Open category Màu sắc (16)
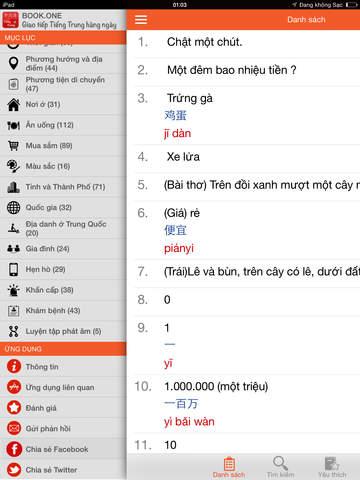 tap(63, 166)
